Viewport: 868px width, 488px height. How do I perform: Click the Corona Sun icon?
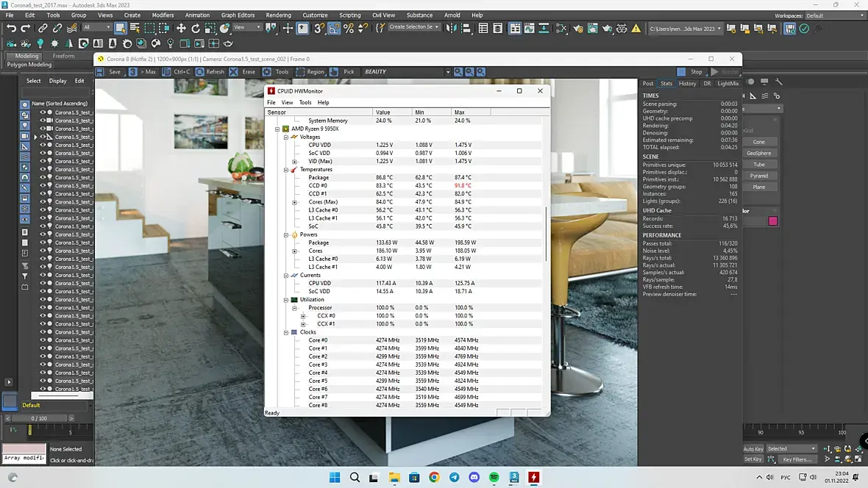tap(54, 43)
